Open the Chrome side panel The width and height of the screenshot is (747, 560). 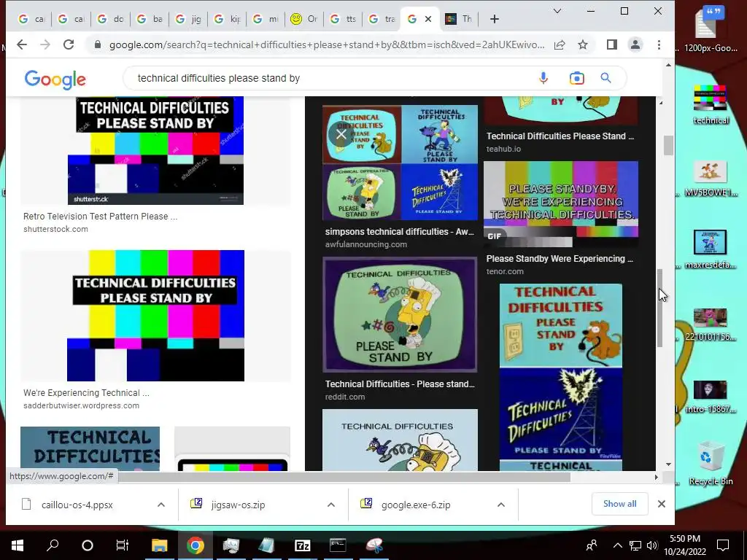pos(612,44)
